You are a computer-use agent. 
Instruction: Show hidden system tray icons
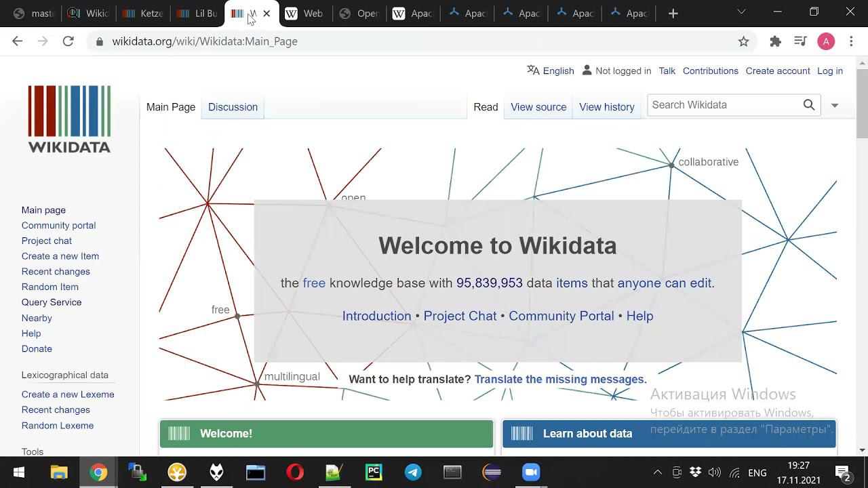click(657, 472)
